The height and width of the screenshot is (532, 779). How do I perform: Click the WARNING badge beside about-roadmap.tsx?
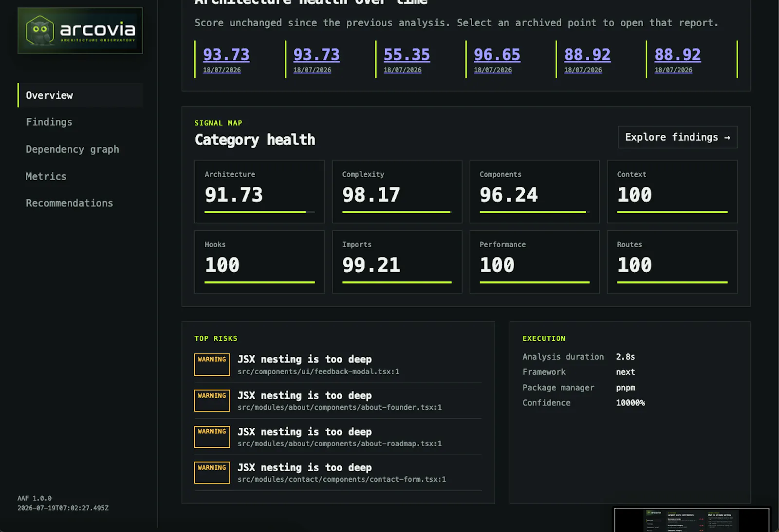[212, 437]
